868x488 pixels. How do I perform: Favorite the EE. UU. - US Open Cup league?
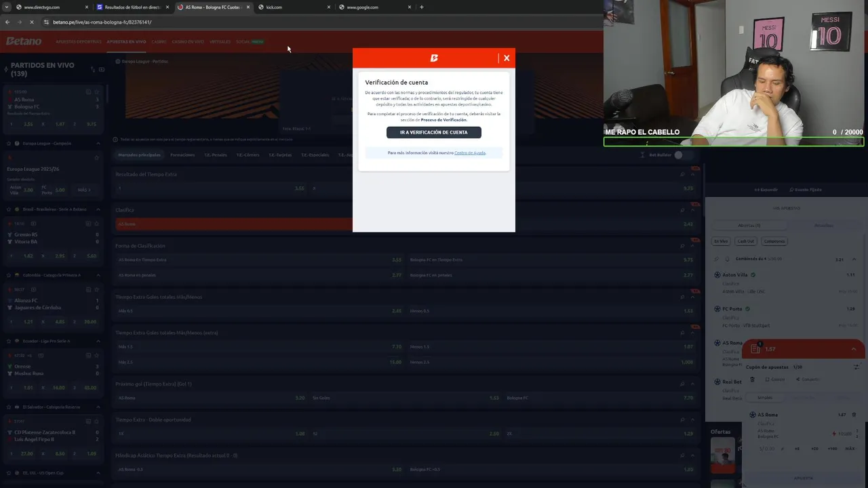[9, 472]
